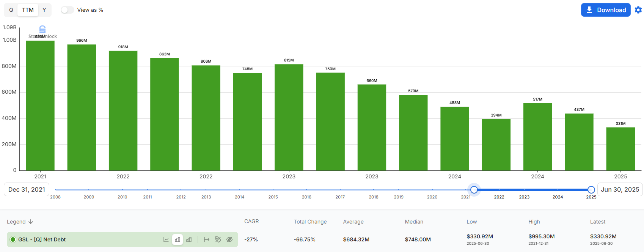Click the -27% CAGR value
Screen dimensions: 644x252
(x=251, y=239)
